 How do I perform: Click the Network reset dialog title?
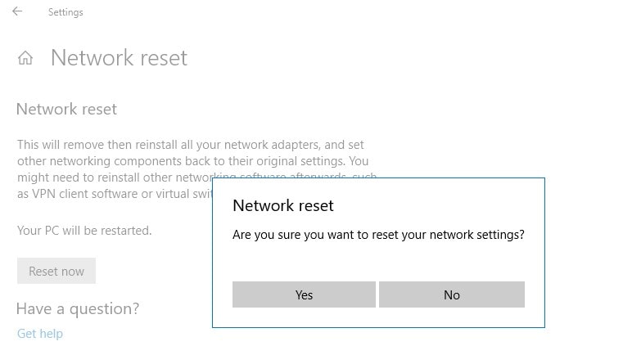(283, 205)
